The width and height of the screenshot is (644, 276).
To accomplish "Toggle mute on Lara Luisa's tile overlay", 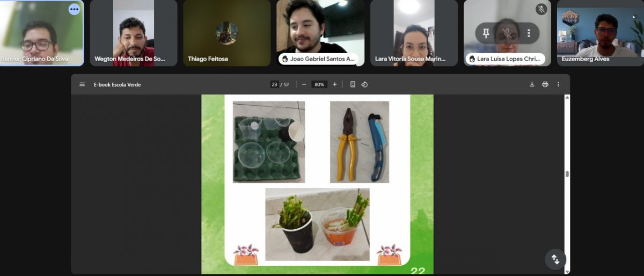I will [x=507, y=33].
